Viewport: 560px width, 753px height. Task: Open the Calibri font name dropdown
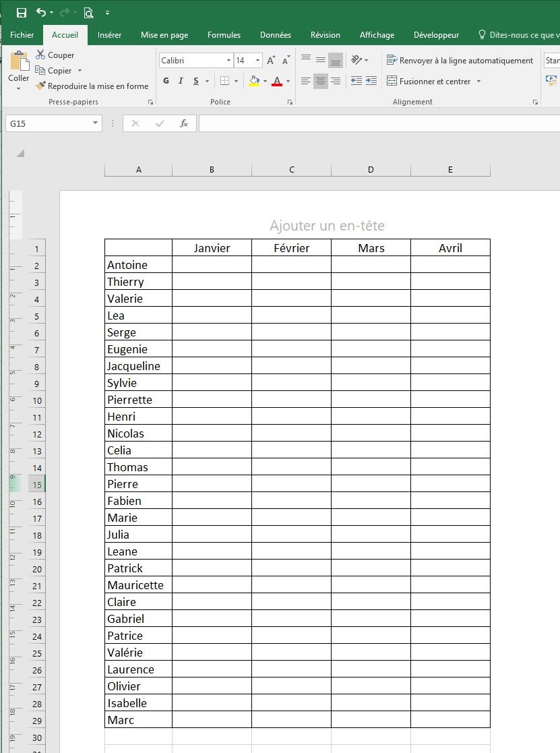[x=228, y=61]
